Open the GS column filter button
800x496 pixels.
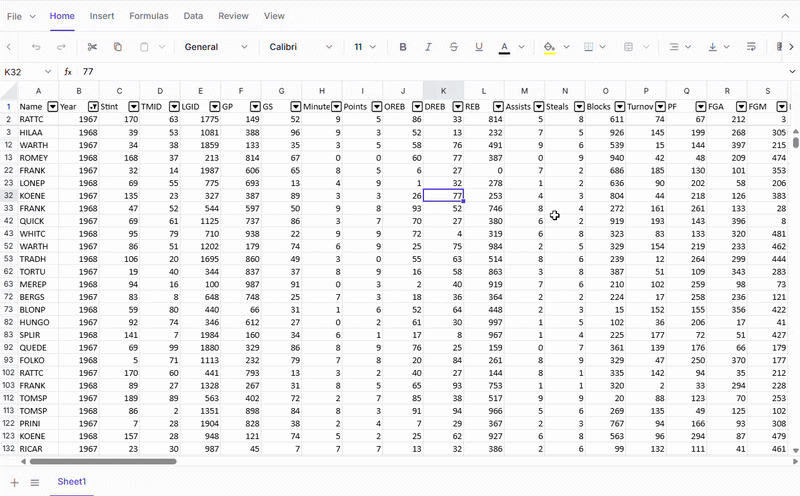point(295,106)
